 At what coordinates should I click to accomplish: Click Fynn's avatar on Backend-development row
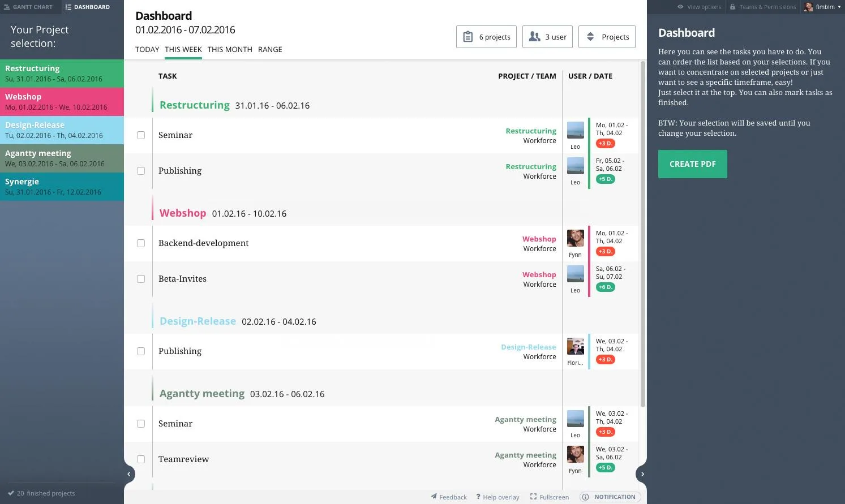pos(576,238)
